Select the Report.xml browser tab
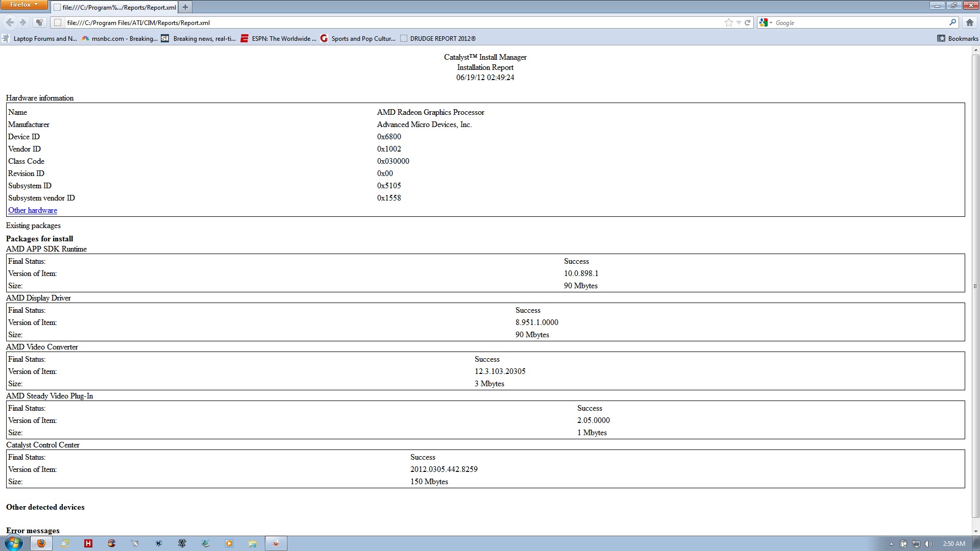980x551 pixels. [115, 7]
